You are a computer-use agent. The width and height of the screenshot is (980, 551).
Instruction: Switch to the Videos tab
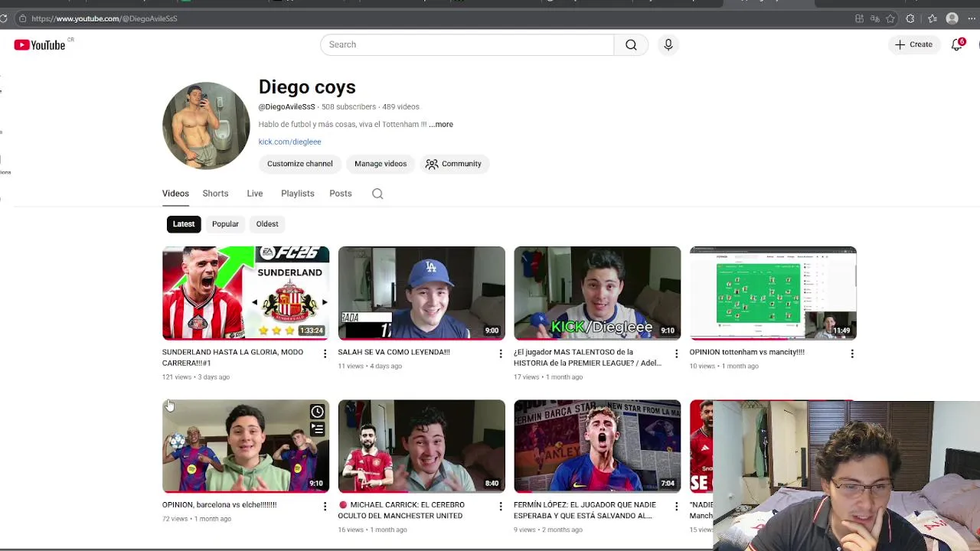175,194
